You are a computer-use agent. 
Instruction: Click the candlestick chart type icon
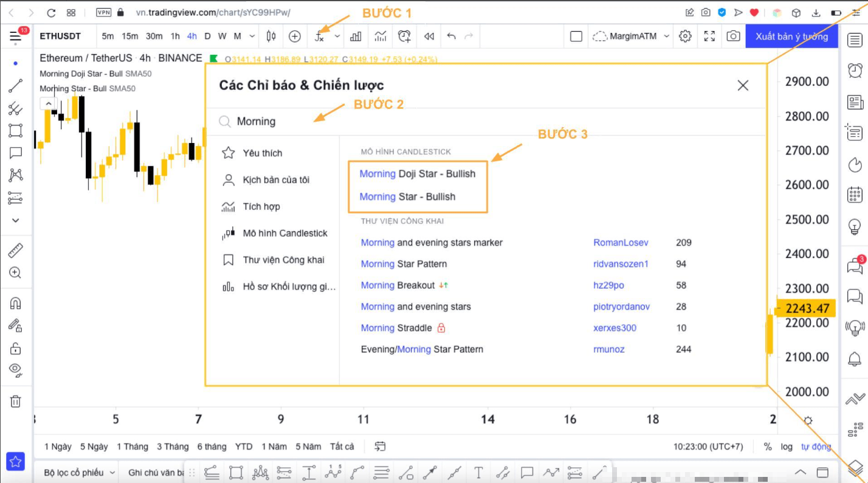click(271, 36)
